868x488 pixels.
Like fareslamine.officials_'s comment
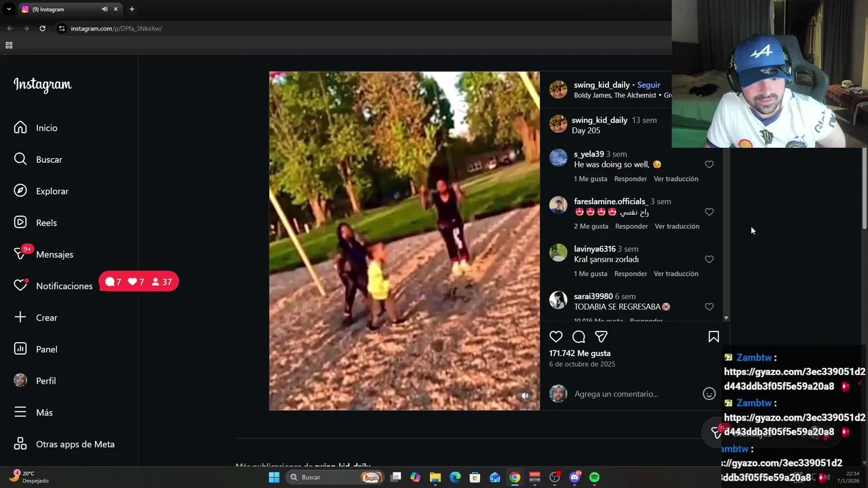[709, 211]
